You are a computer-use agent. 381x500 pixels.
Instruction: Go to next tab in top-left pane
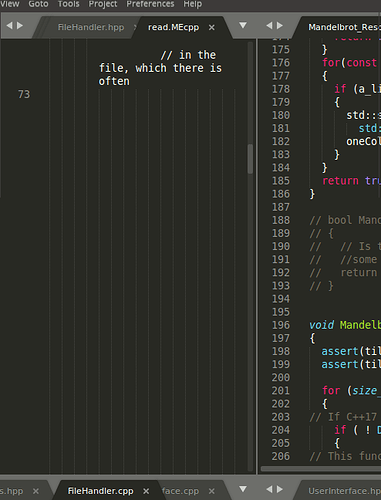click(20, 25)
